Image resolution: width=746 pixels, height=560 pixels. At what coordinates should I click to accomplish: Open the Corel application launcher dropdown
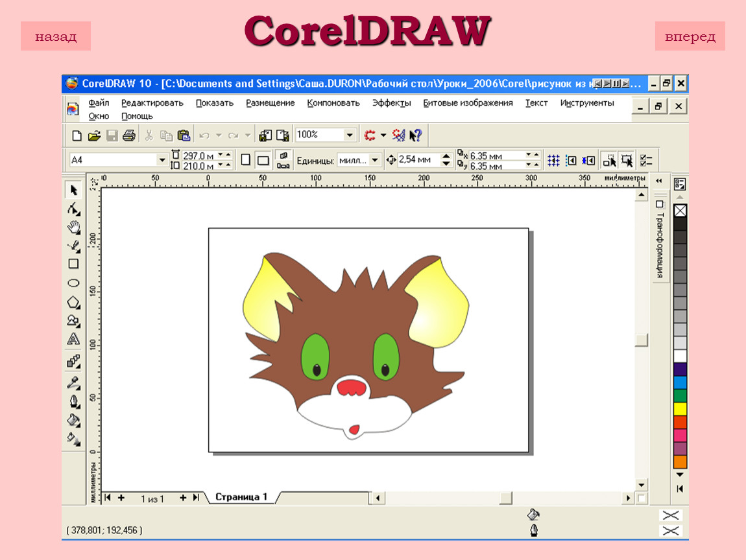tap(383, 135)
